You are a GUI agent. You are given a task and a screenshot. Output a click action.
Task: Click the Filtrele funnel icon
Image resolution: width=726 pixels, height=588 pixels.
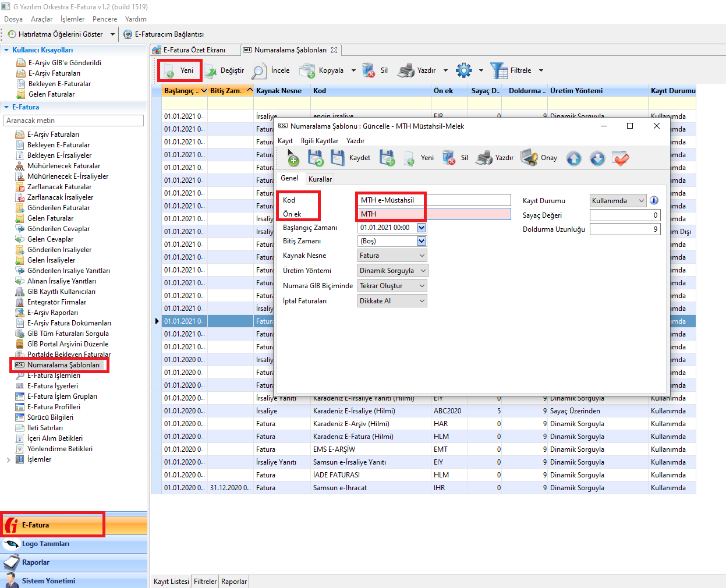[x=499, y=70]
